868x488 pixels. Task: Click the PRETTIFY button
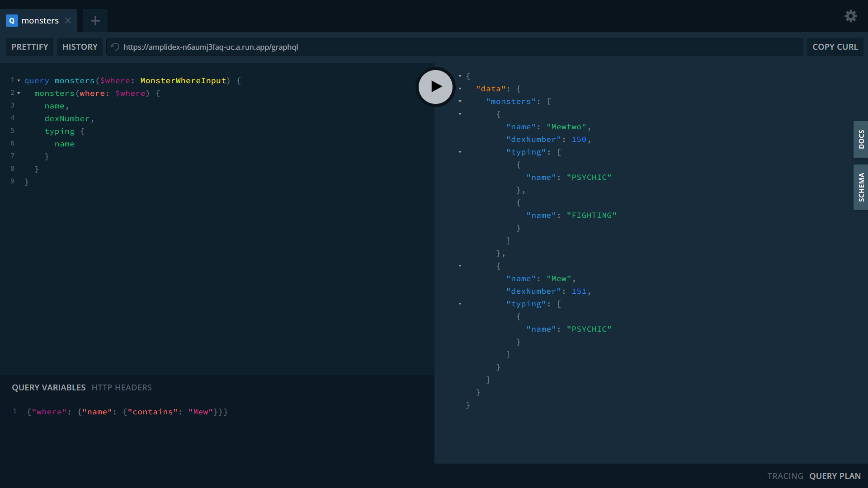(29, 47)
